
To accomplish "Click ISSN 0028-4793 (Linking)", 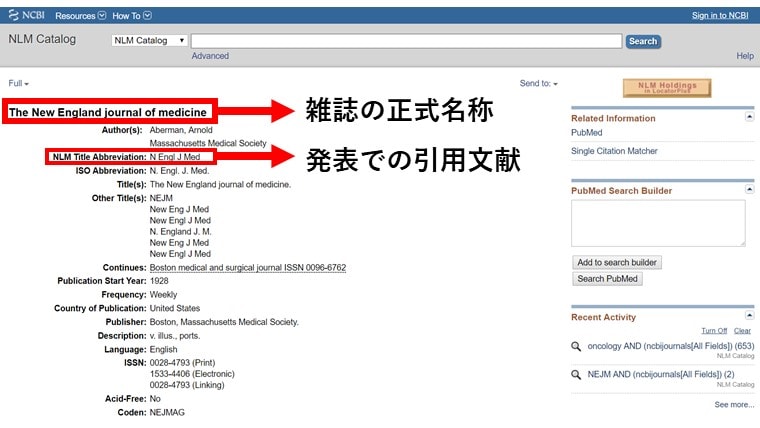I will [187, 385].
